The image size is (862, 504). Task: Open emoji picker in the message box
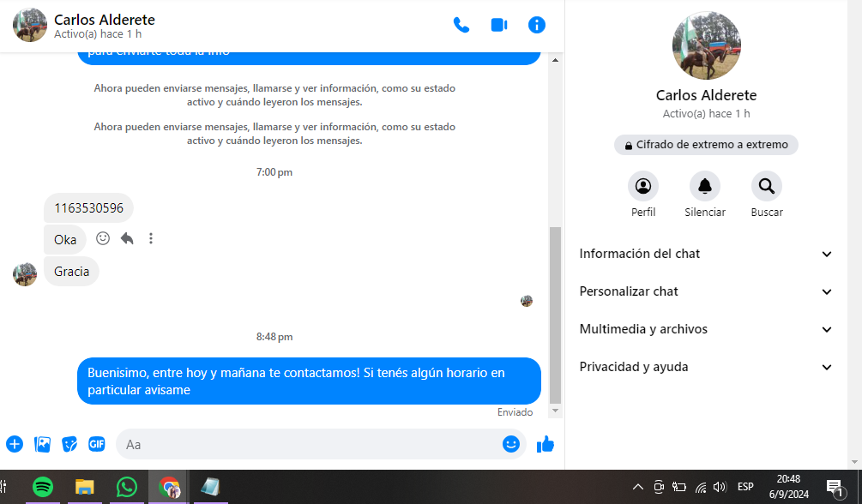point(511,444)
